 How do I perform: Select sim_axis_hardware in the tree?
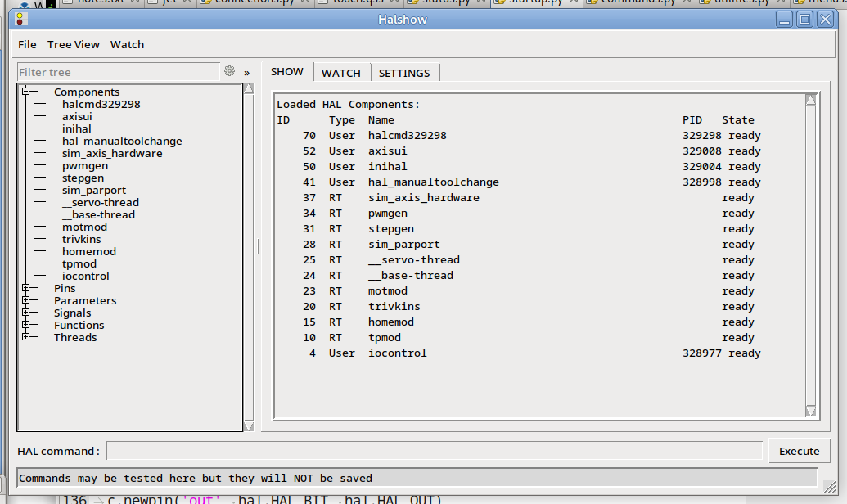(112, 154)
